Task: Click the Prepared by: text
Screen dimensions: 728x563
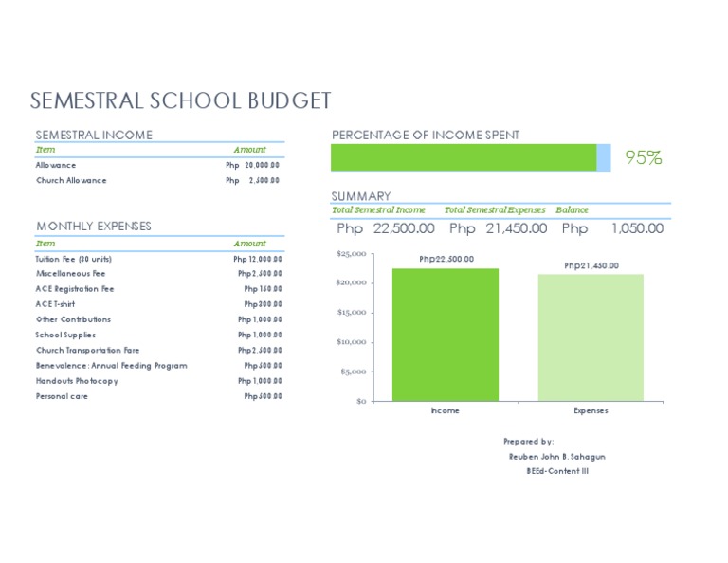Action: coord(528,442)
